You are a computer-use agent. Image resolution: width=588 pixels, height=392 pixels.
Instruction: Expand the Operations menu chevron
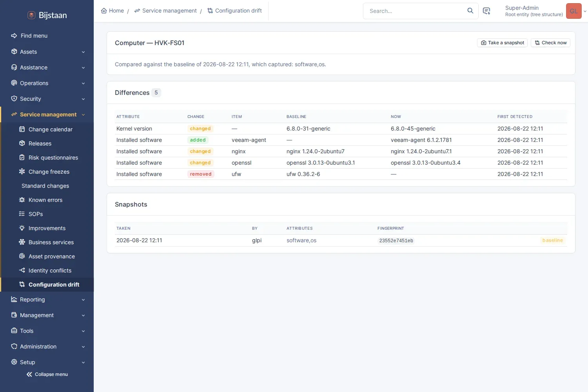click(x=83, y=83)
